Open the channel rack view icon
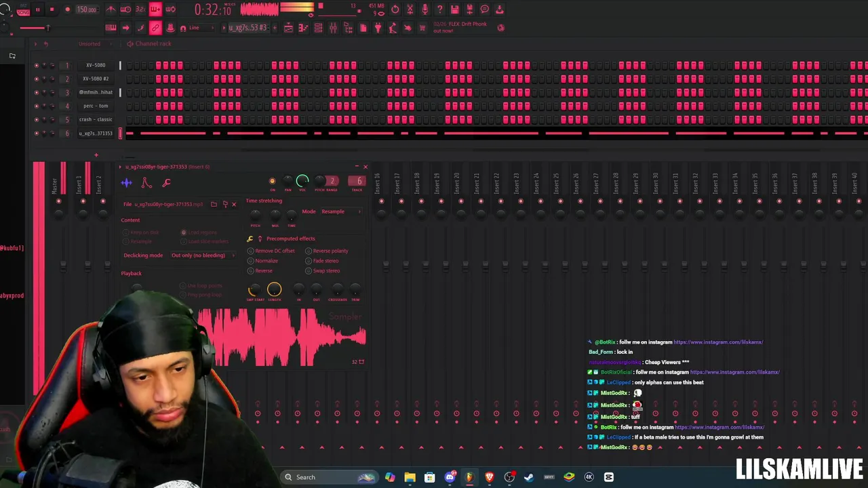Screen dimensions: 868x488 coord(318,28)
